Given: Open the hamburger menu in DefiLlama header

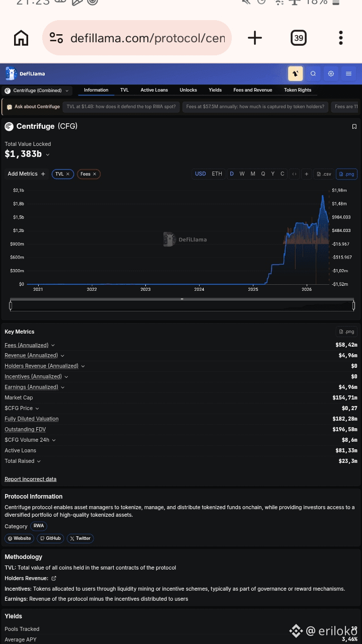Looking at the screenshot, I should [348, 73].
